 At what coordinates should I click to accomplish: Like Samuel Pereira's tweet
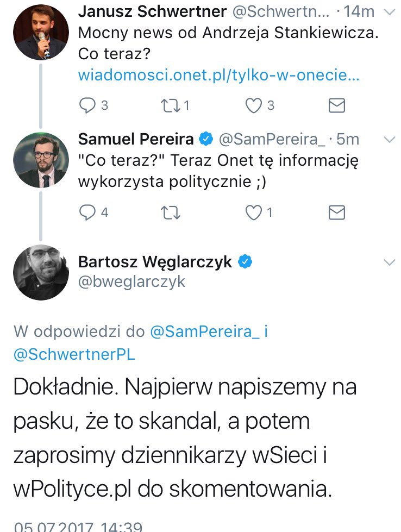point(254,212)
